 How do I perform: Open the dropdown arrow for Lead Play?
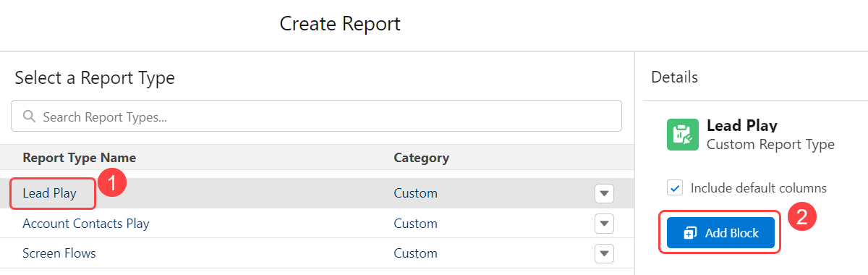pos(604,194)
